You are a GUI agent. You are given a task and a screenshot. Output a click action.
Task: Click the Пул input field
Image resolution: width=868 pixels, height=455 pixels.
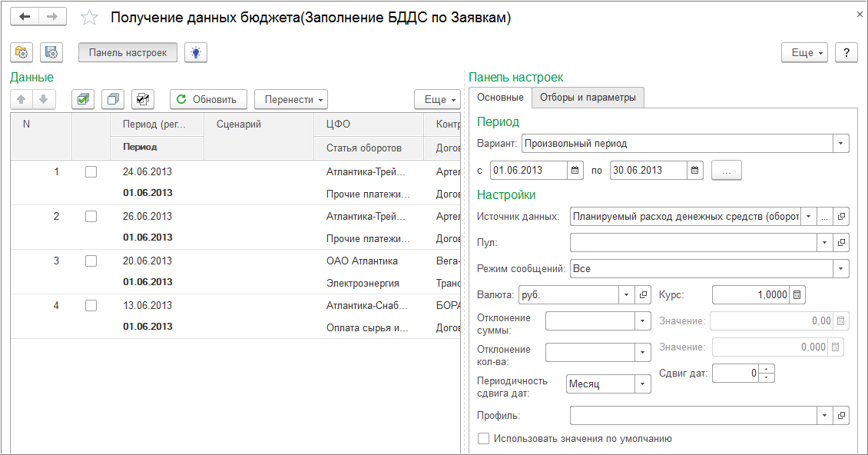coord(693,243)
